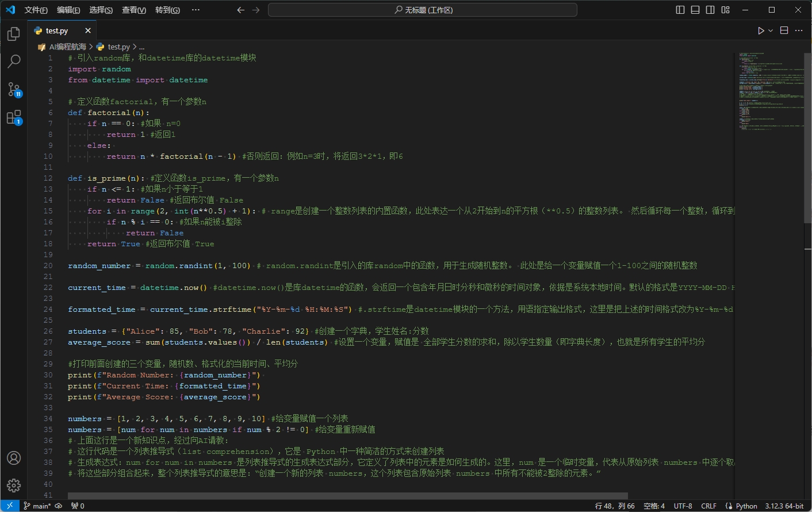Click 'def factorial(n):' on line 6

click(109, 113)
